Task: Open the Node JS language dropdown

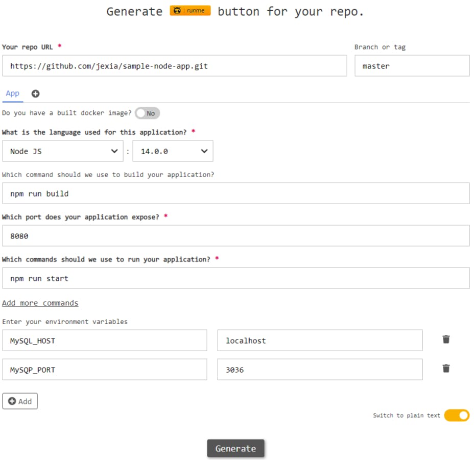Action: [x=63, y=151]
